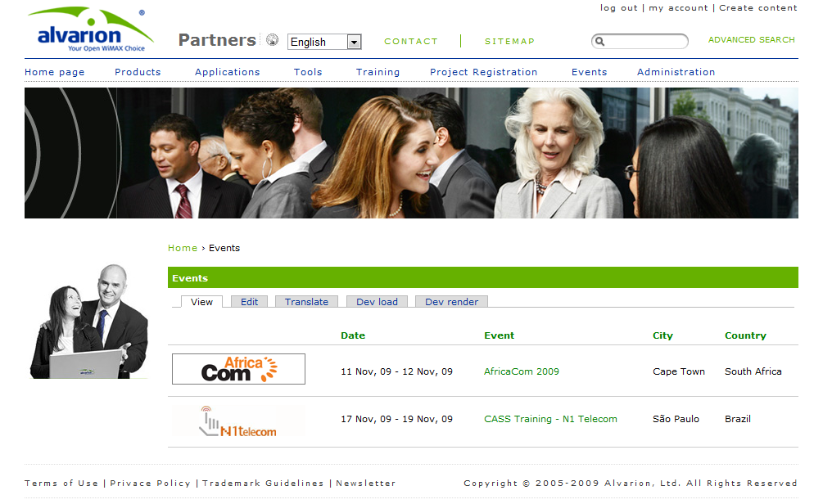823x504 pixels.
Task: Click the Home breadcrumb link
Action: point(183,248)
